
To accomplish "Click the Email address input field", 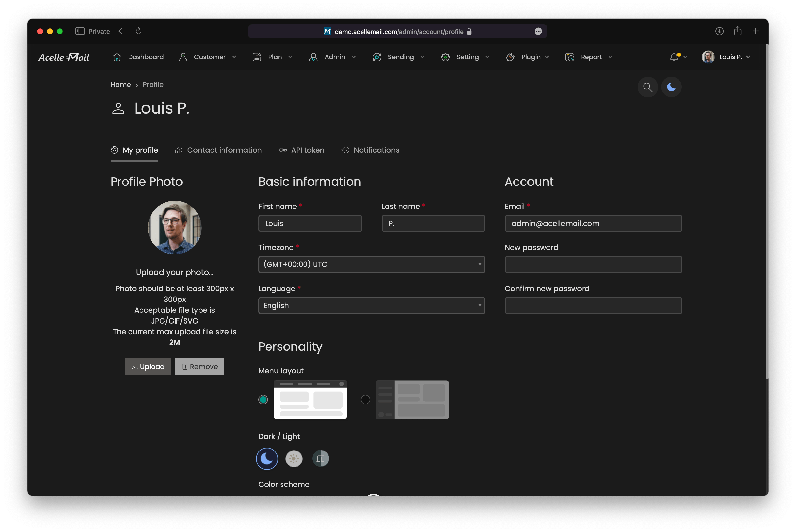I will pyautogui.click(x=593, y=223).
